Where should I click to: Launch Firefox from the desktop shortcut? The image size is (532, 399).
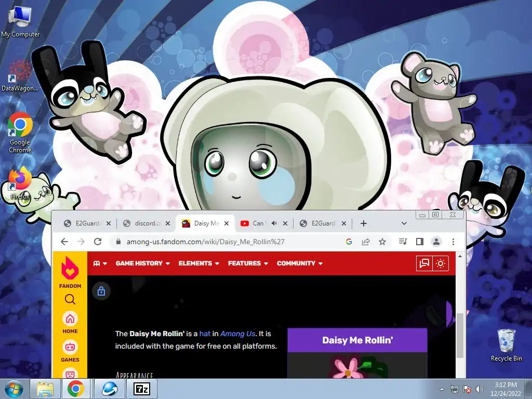pyautogui.click(x=20, y=182)
